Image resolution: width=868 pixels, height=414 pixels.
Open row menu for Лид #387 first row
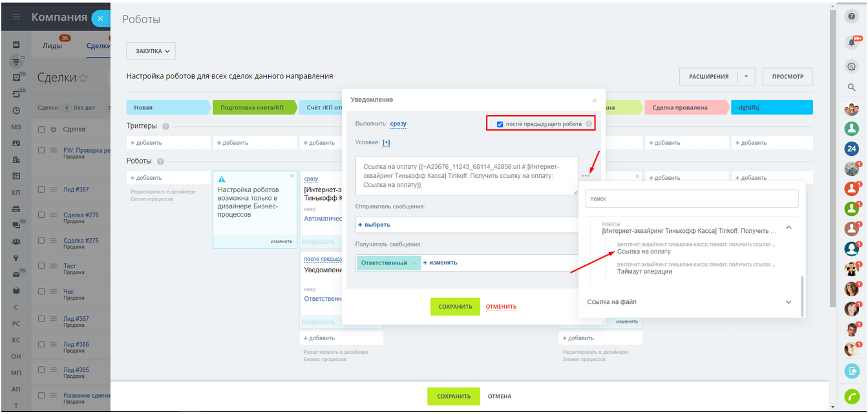click(54, 190)
